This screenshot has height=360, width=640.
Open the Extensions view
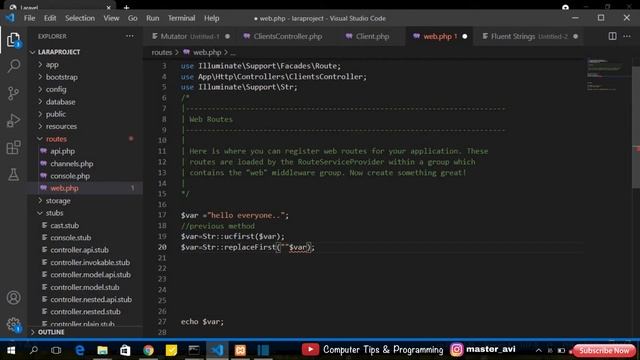13,147
